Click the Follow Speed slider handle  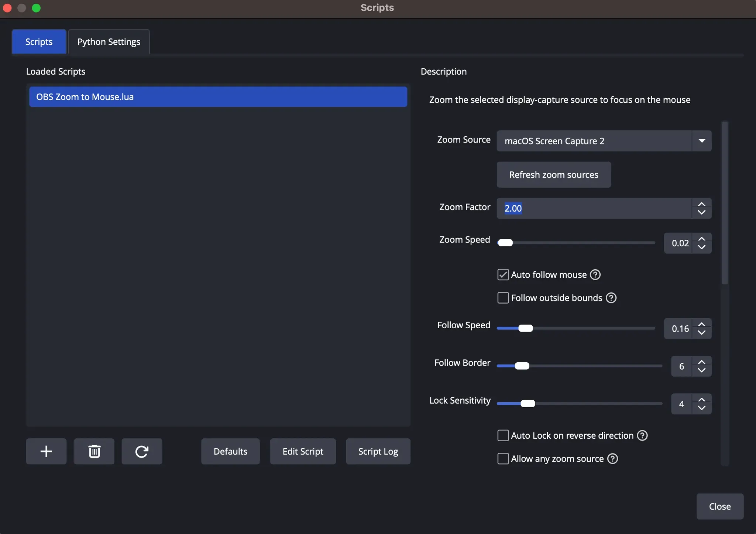coord(526,328)
